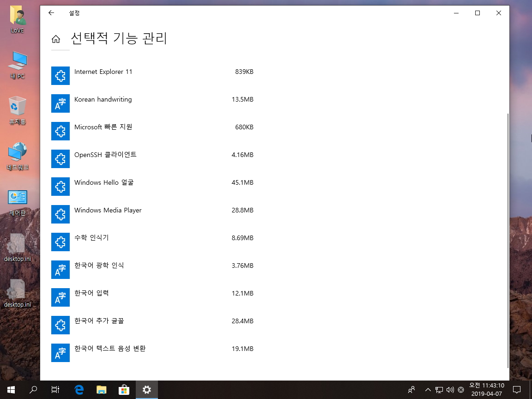Viewport: 532px width, 399px height.
Task: Select the upper desktop.ini file icon
Action: [17, 248]
